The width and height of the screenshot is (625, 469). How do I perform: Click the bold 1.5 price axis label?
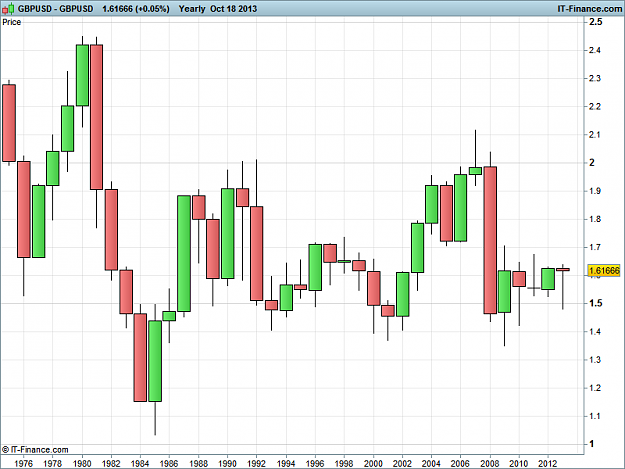pos(596,303)
